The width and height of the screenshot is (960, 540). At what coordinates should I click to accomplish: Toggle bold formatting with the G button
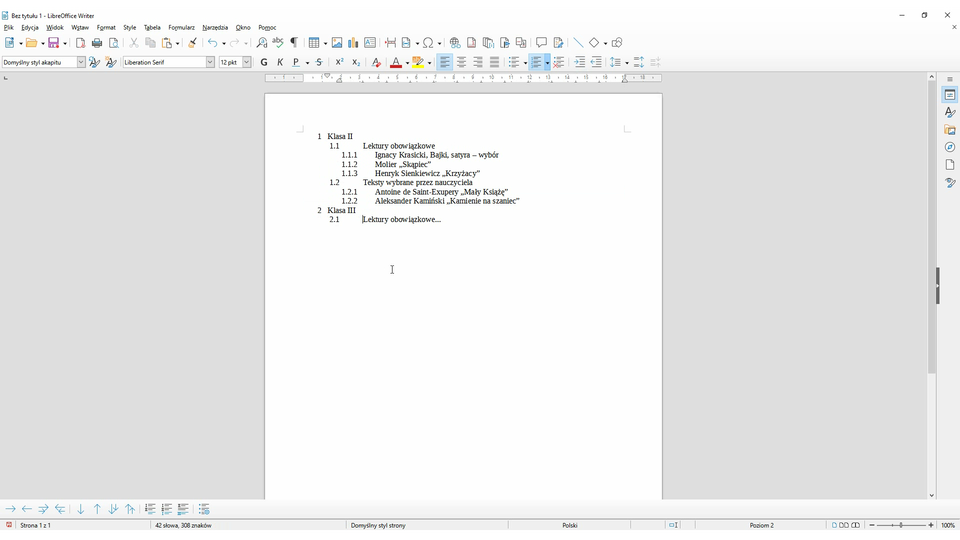264,62
